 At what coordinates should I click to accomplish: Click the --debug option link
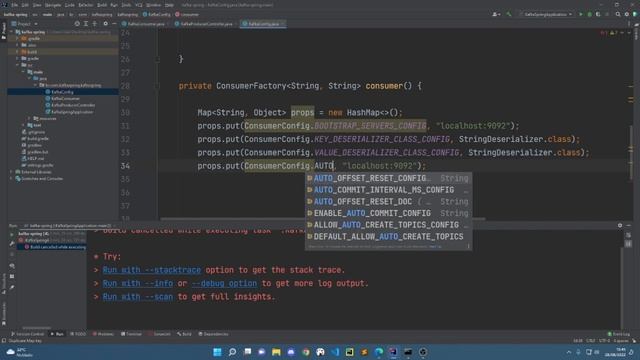(224, 283)
